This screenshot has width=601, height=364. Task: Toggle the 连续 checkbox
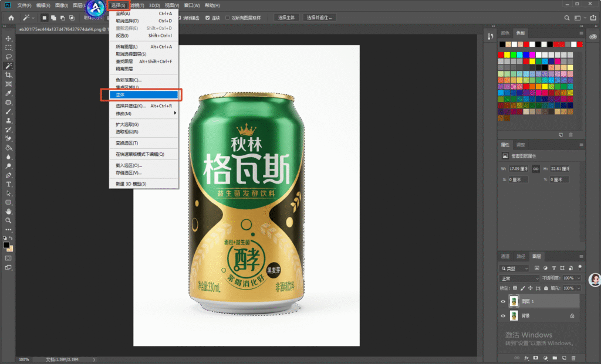tap(207, 18)
